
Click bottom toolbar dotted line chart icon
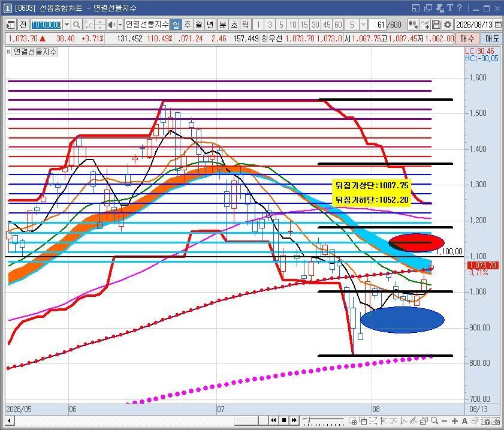(373, 420)
